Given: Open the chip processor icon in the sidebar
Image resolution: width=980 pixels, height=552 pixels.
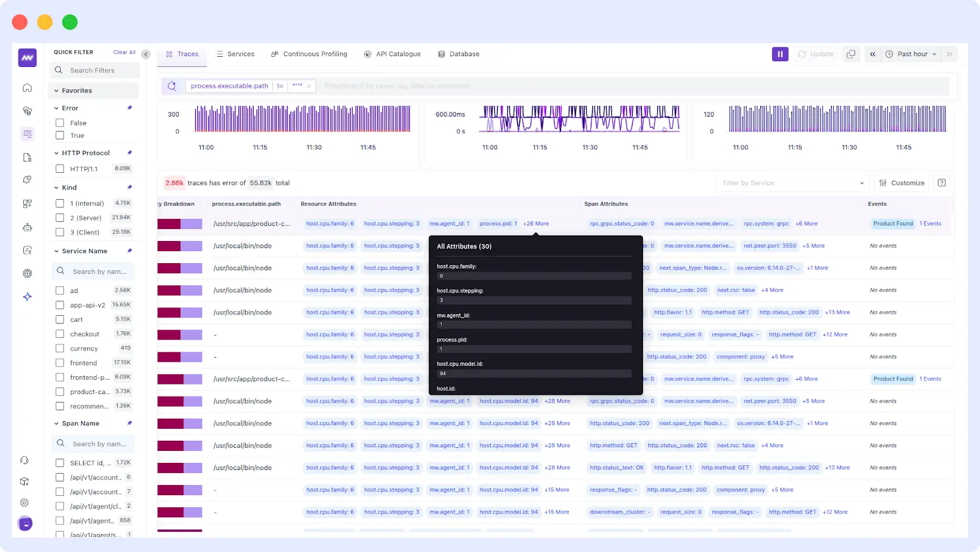Looking at the screenshot, I should click(27, 273).
